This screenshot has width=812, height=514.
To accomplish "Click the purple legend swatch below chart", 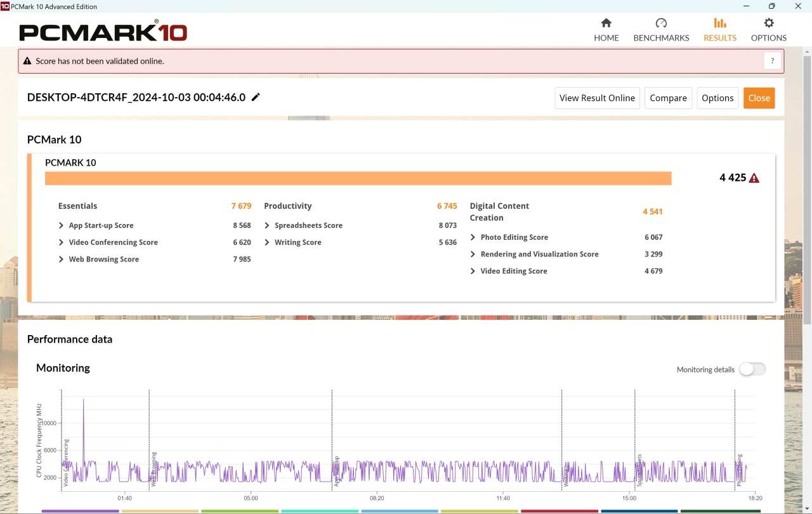I will (80, 511).
